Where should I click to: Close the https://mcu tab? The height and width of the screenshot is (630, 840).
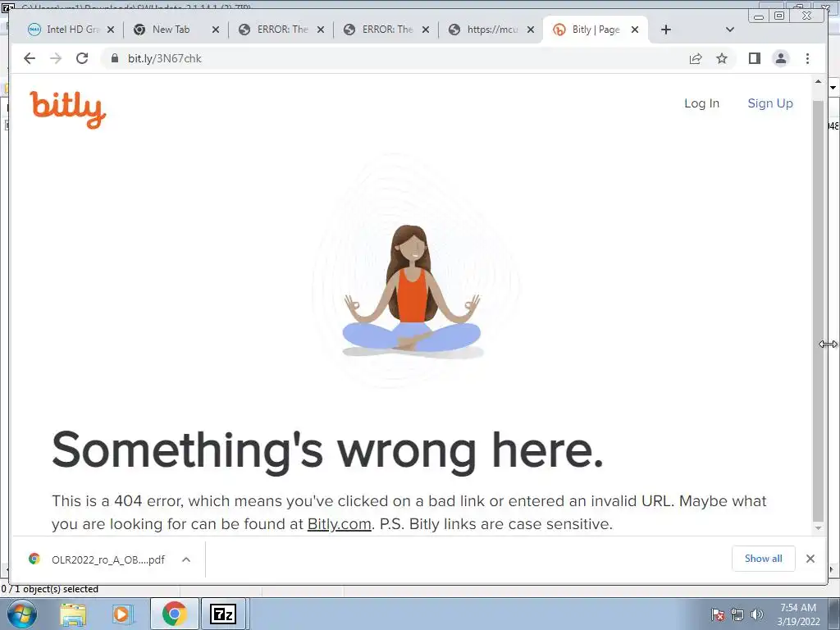pyautogui.click(x=531, y=30)
